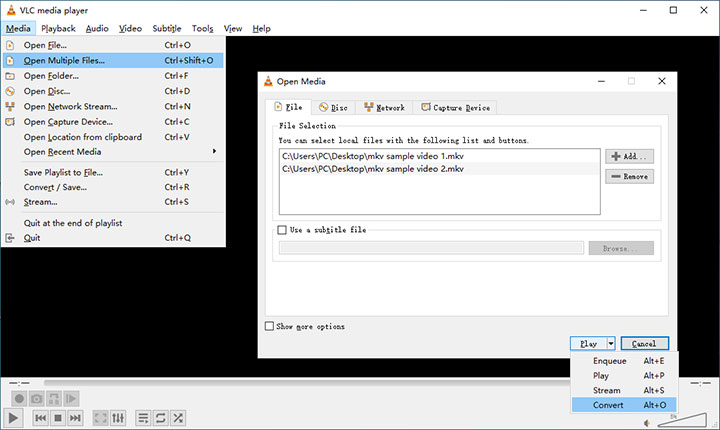Click the subtitle file path field
This screenshot has height=430, width=720.
pos(431,248)
